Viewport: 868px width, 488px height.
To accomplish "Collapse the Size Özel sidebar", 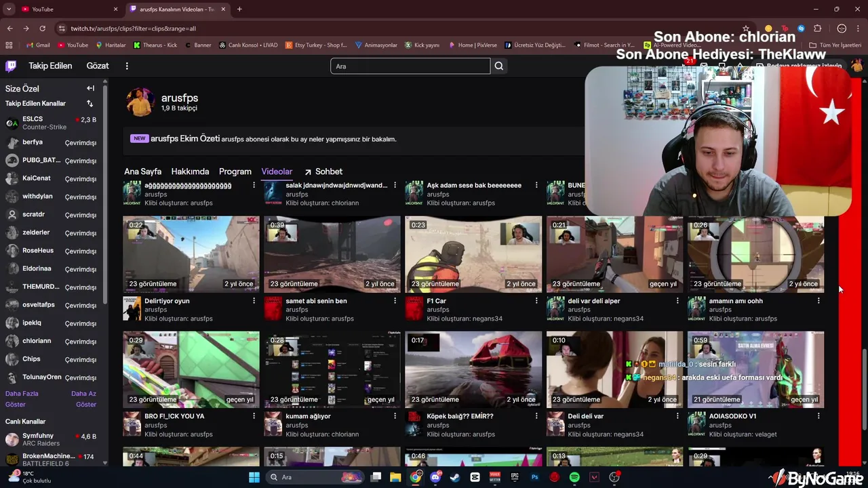I will [90, 88].
